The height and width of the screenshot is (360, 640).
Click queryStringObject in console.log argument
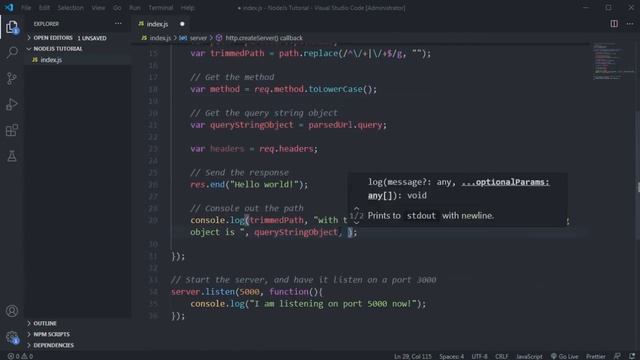(x=296, y=232)
